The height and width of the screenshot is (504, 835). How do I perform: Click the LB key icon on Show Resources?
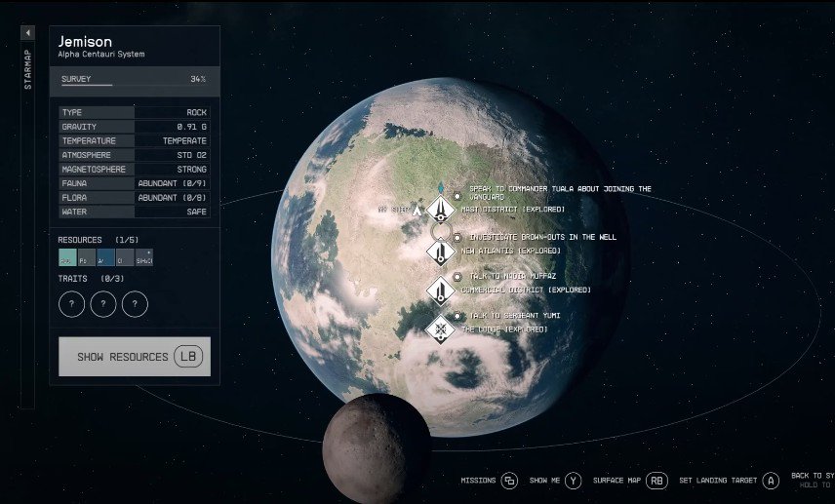tap(188, 357)
